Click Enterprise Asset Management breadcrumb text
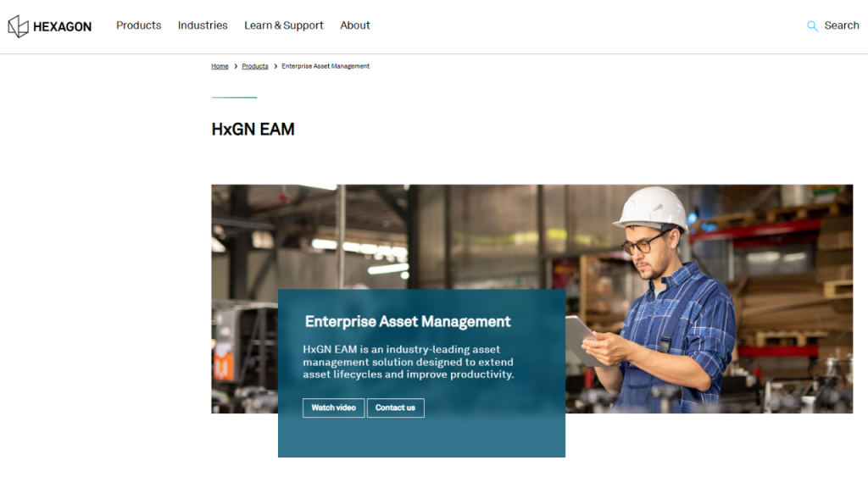This screenshot has width=868, height=488. point(325,66)
